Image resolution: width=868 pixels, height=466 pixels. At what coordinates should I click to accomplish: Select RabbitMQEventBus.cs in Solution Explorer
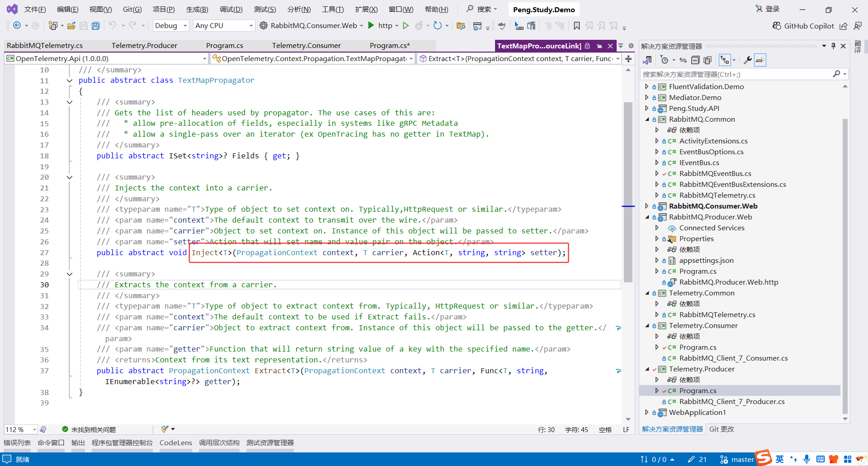pos(715,174)
